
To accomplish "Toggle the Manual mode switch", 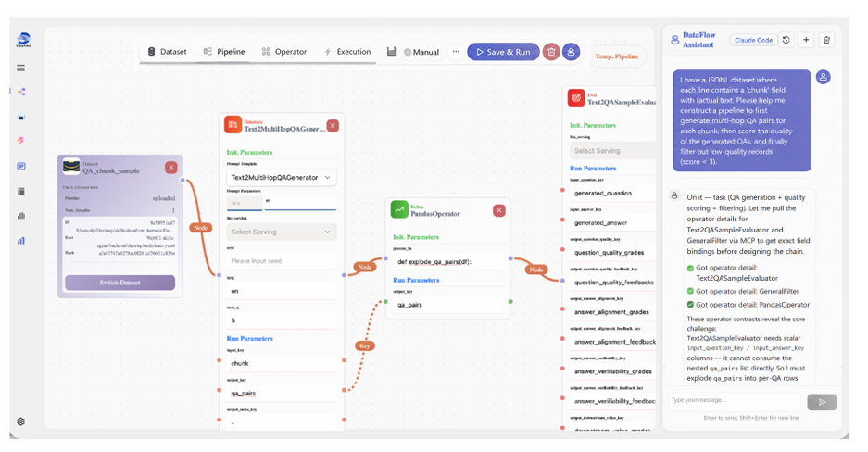I will (x=408, y=52).
